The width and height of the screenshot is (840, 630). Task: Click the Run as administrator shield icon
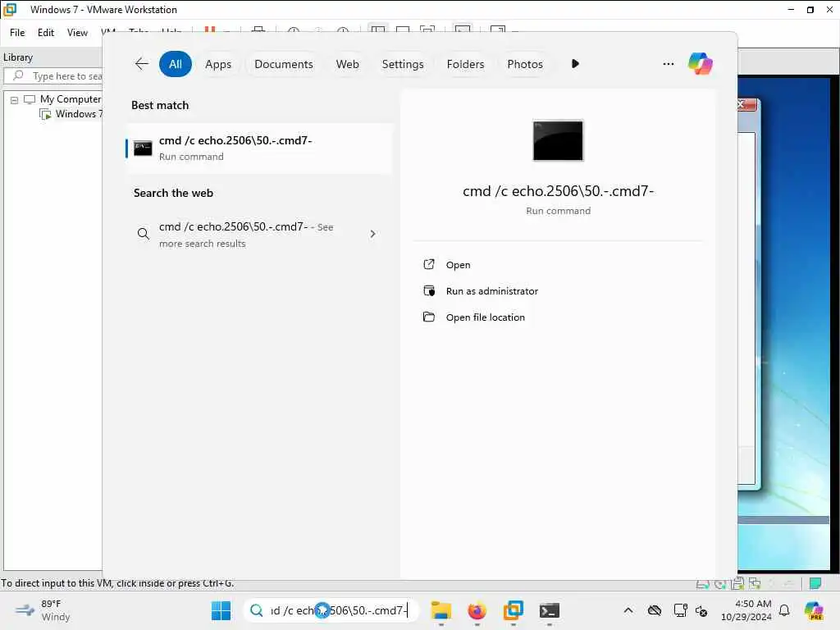coord(429,290)
